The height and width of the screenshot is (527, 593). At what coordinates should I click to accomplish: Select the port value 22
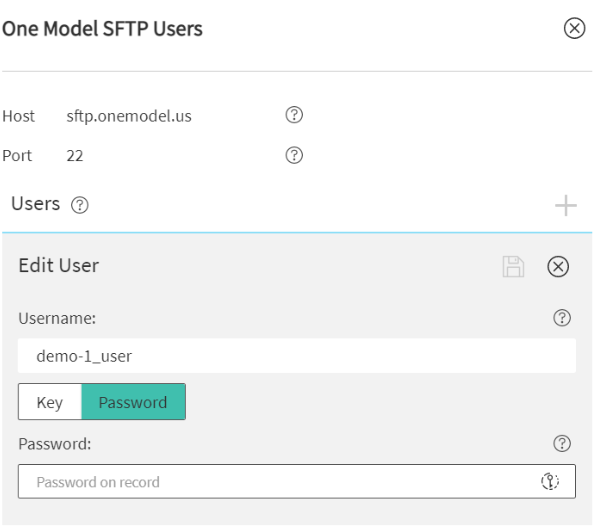[75, 156]
